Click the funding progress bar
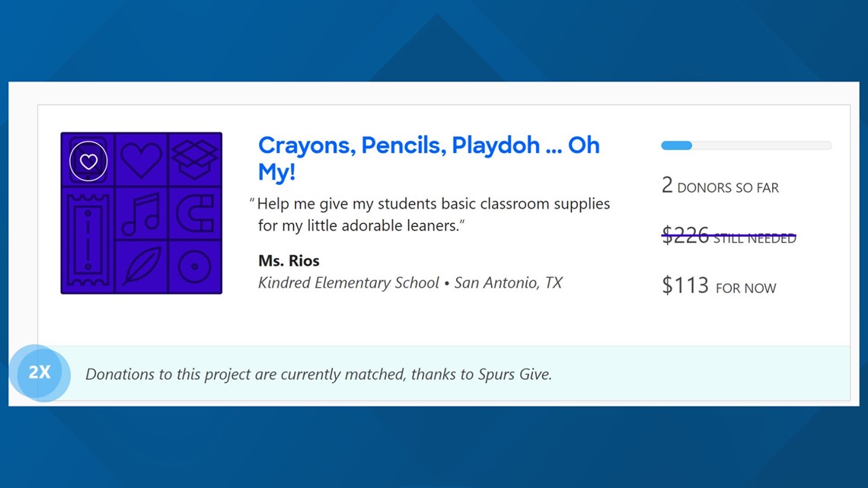 746,145
